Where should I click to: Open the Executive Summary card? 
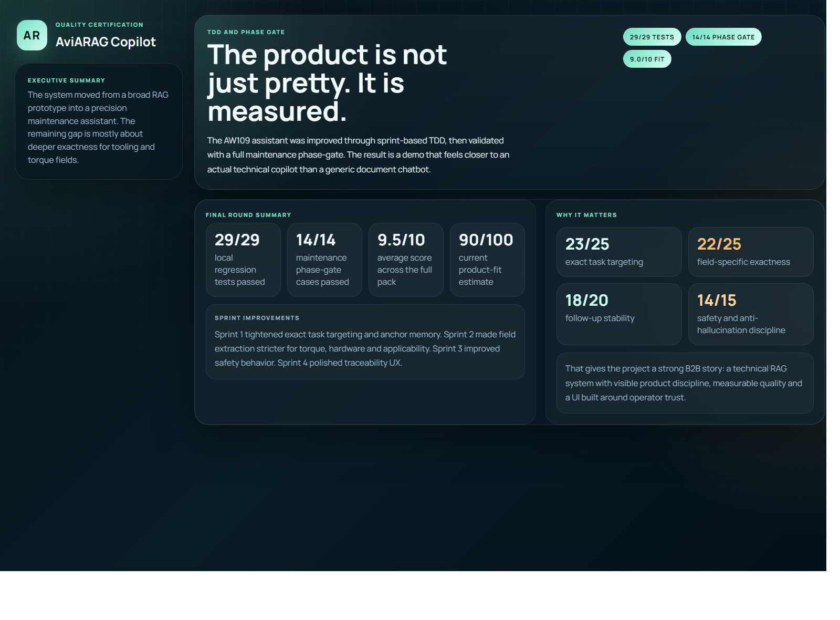pos(99,121)
